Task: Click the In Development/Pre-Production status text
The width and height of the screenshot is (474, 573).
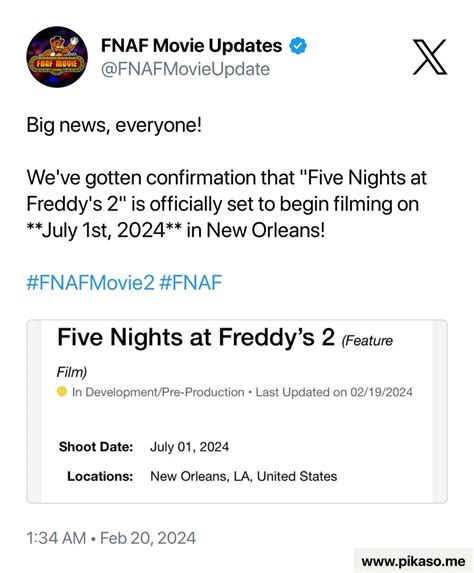Action: click(158, 392)
